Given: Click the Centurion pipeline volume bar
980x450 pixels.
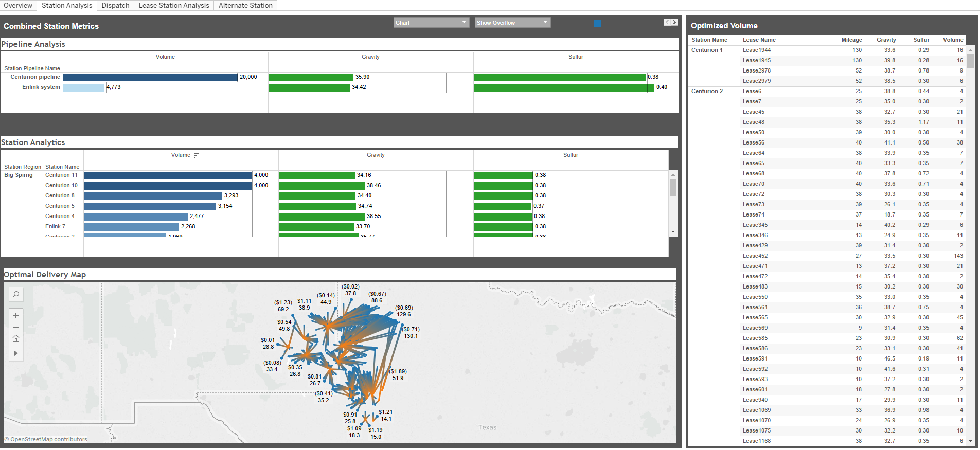Looking at the screenshot, I should 150,77.
